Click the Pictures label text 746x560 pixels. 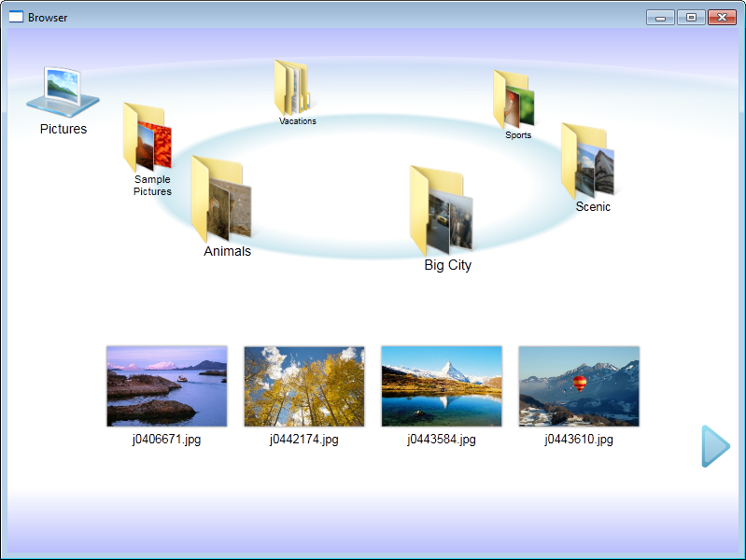pos(63,129)
